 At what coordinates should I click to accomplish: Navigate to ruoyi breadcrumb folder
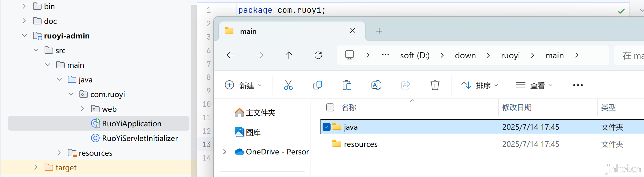[510, 56]
